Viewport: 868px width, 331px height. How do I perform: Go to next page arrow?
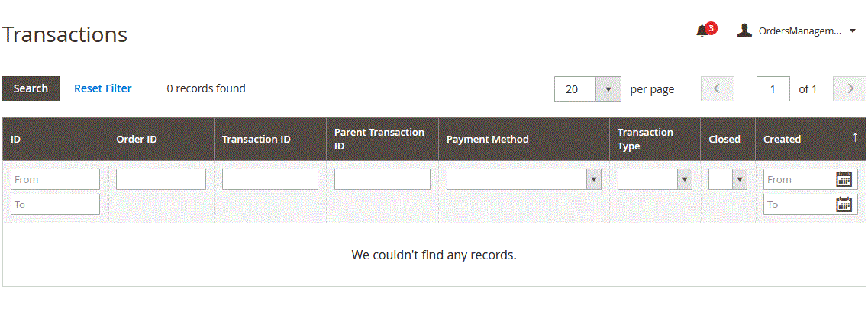850,89
